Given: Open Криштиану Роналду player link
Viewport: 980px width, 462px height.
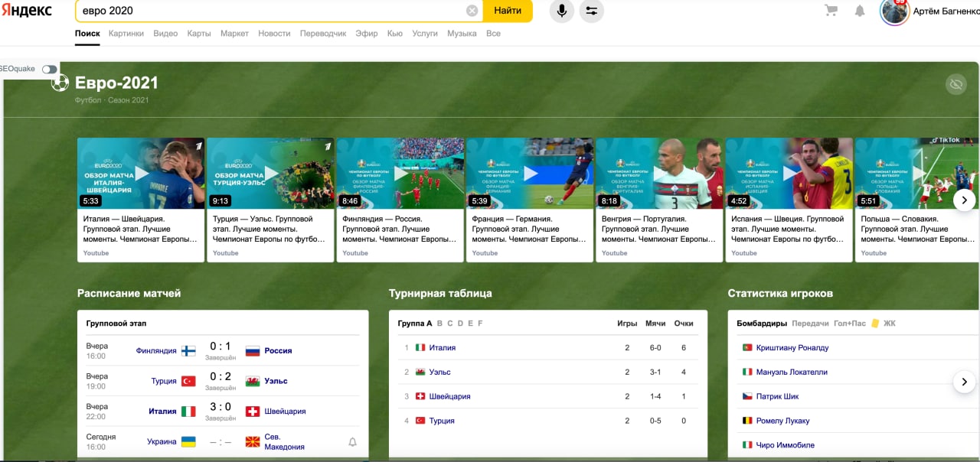Looking at the screenshot, I should pos(792,348).
